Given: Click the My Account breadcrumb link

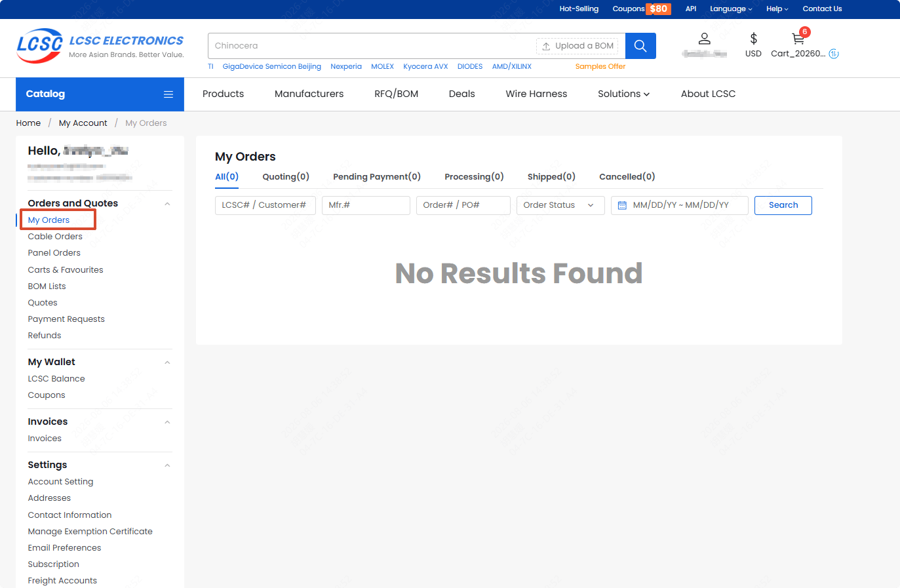Looking at the screenshot, I should (83, 123).
